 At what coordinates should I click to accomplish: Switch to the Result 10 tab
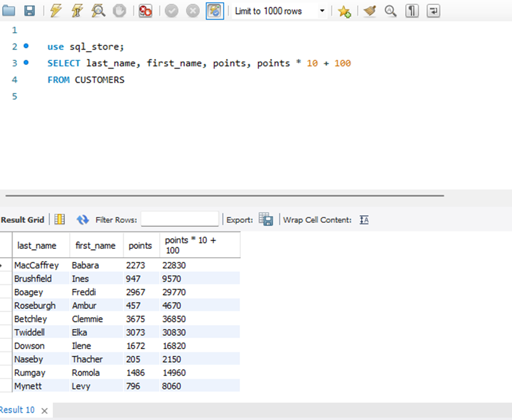click(16, 410)
